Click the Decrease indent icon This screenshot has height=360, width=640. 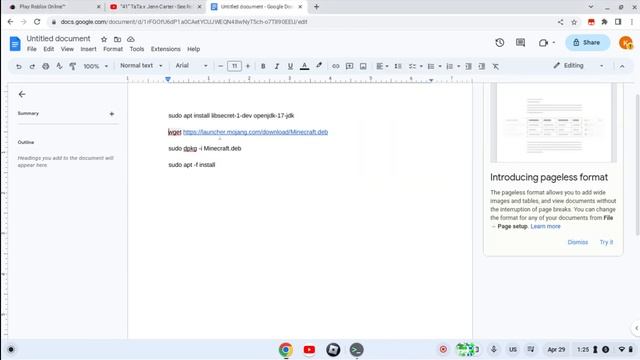[x=469, y=66]
